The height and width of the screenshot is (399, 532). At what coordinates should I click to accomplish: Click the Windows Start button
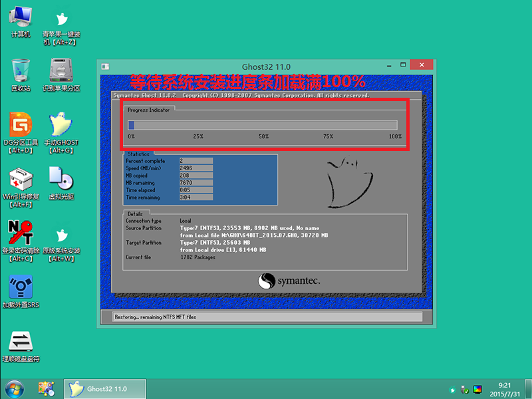coord(13,389)
